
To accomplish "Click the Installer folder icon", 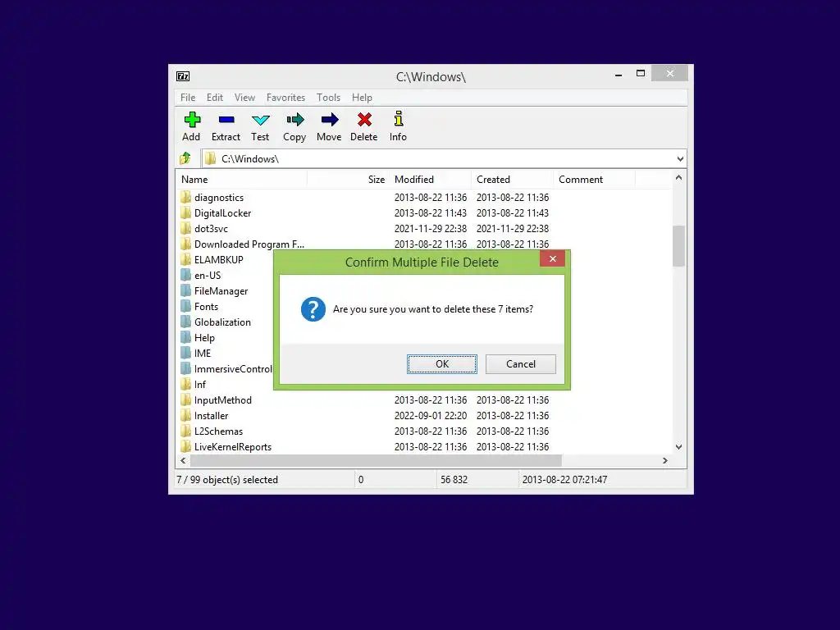I will (x=186, y=415).
